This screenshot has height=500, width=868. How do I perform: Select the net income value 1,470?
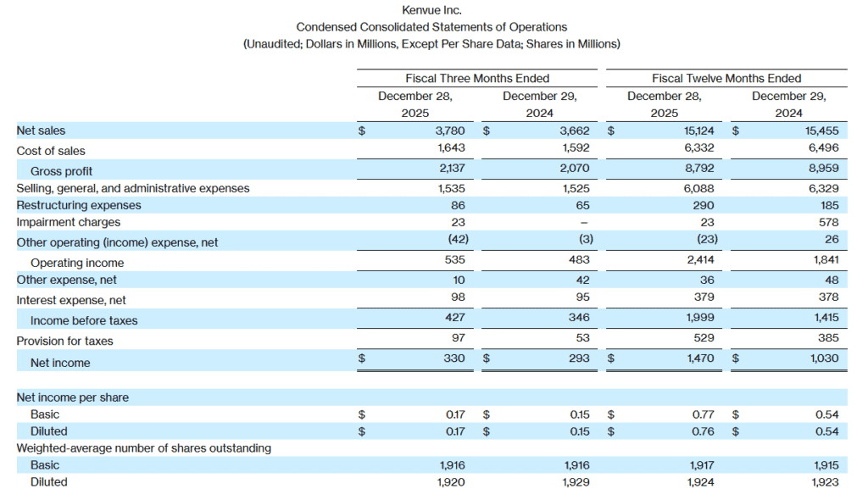click(x=698, y=358)
